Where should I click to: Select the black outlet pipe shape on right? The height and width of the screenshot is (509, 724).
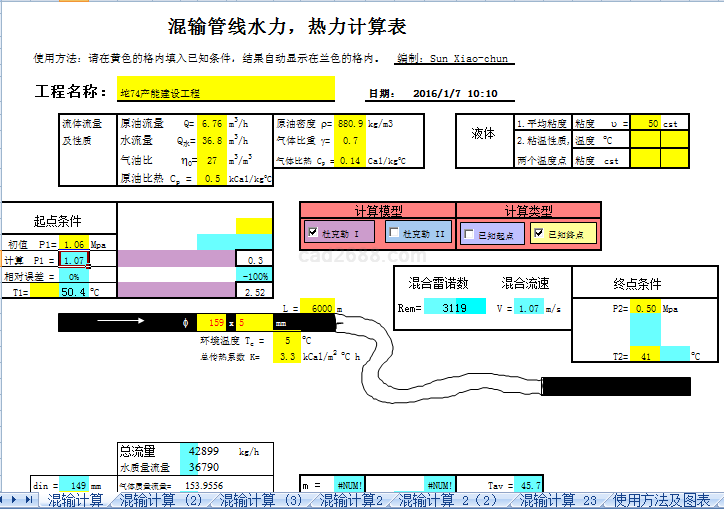pyautogui.click(x=615, y=385)
